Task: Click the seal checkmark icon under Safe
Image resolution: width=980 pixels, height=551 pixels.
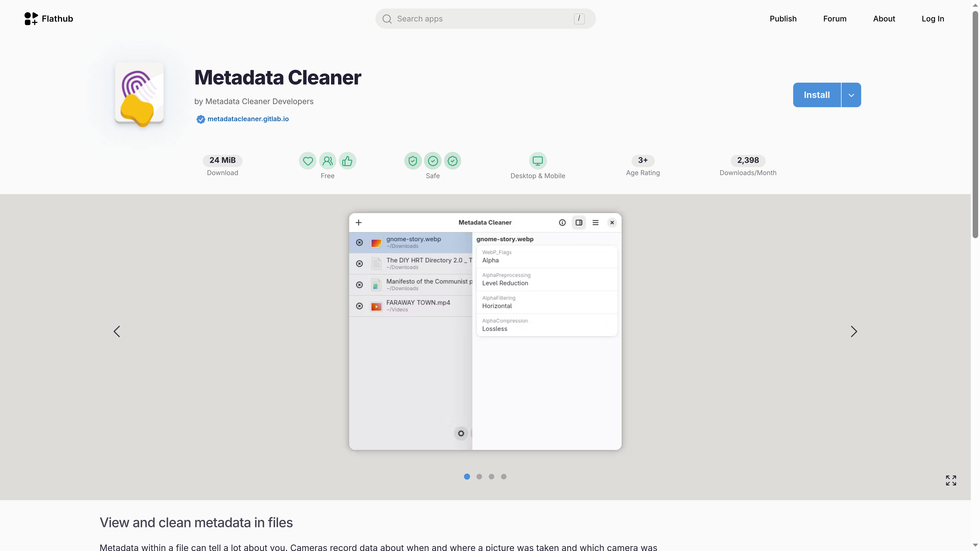Action: 452,161
